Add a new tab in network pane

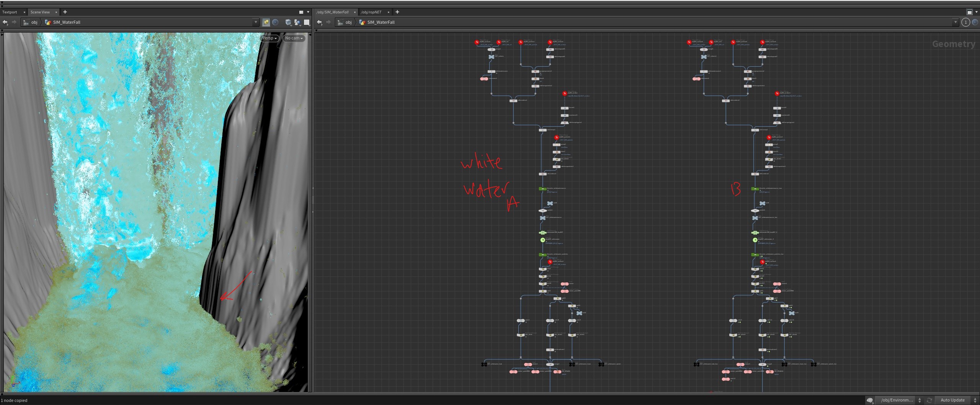[397, 12]
